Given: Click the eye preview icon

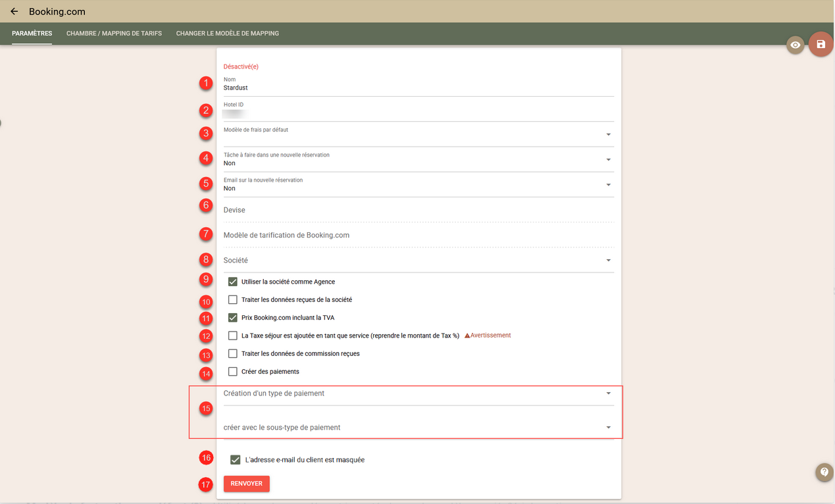Looking at the screenshot, I should point(796,45).
